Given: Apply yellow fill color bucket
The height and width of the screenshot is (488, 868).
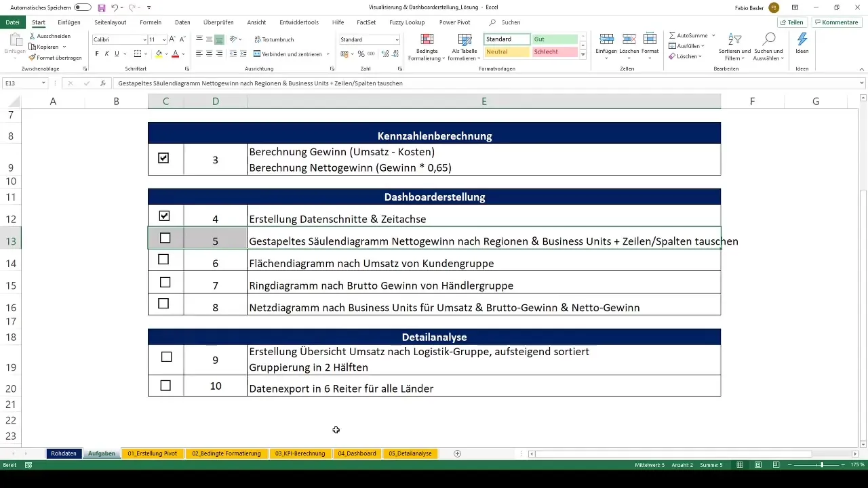Looking at the screenshot, I should coord(159,54).
